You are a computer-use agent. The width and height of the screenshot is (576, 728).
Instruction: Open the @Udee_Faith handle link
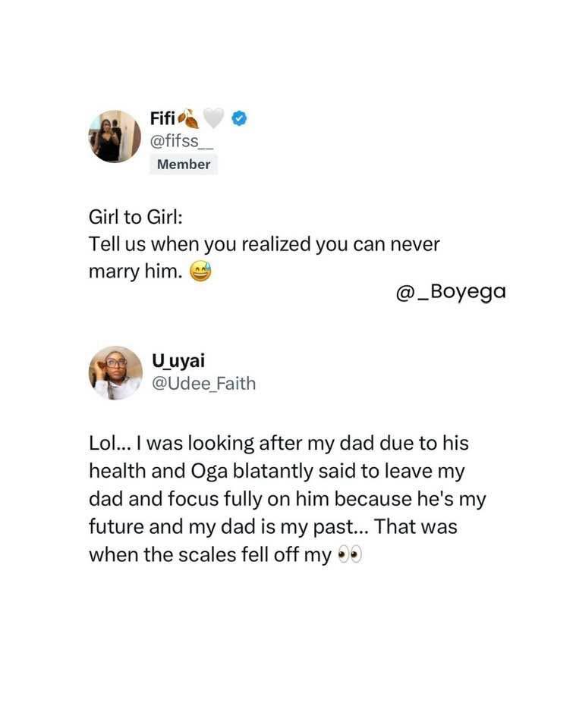pyautogui.click(x=204, y=384)
